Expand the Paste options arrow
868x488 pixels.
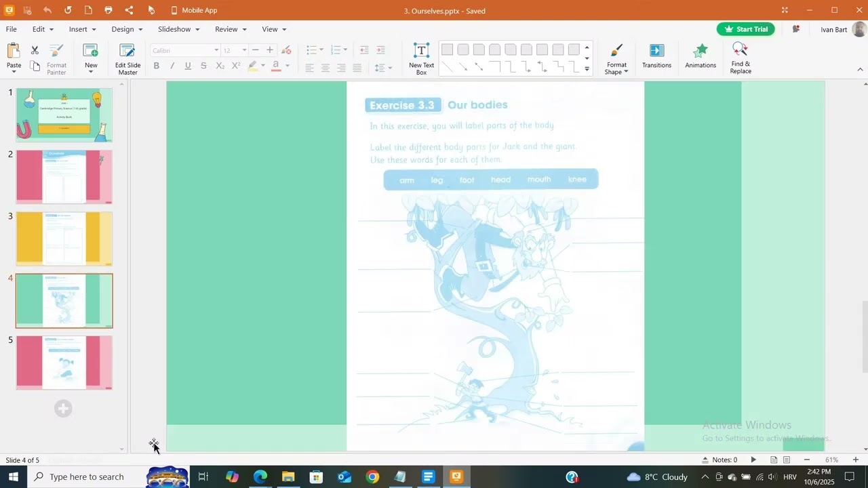point(14,72)
